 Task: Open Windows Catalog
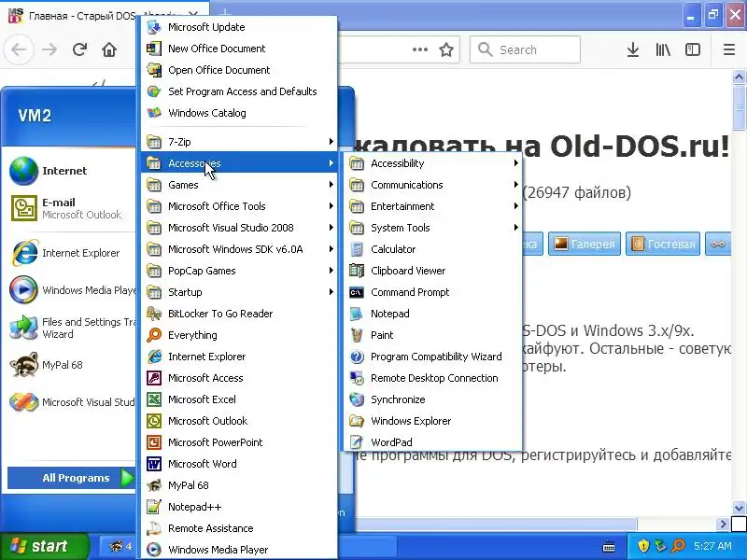(x=239, y=113)
